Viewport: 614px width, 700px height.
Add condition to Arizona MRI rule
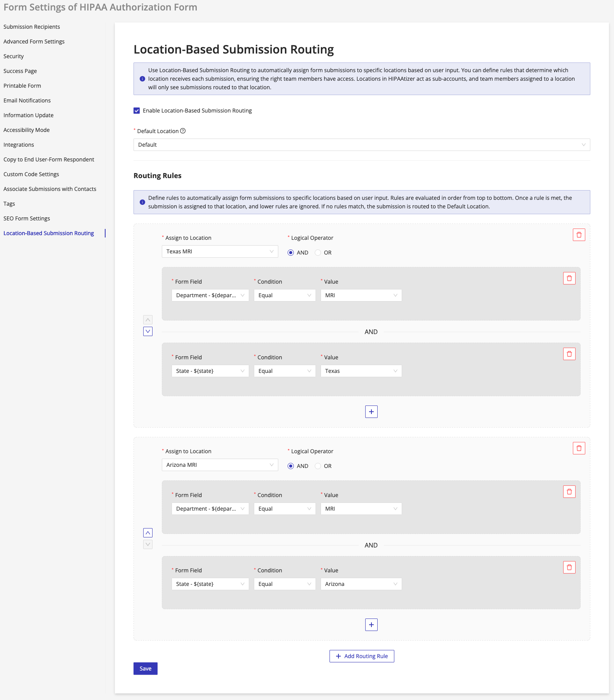tap(371, 625)
